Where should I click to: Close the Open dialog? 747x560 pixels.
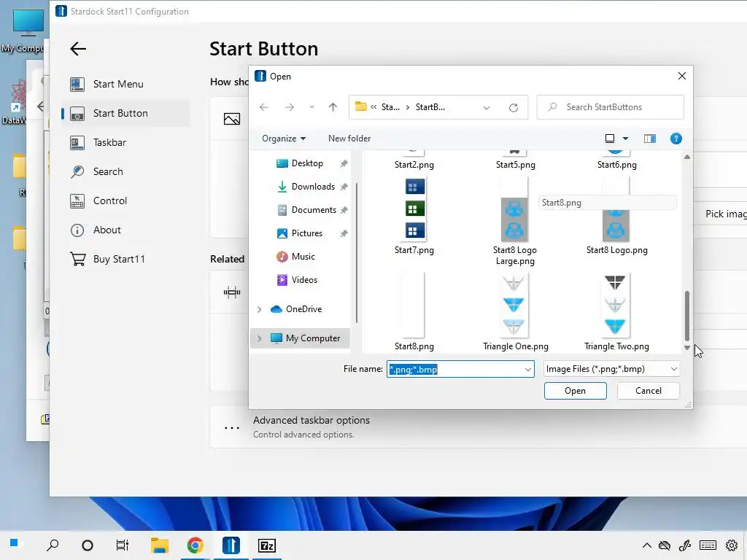682,76
